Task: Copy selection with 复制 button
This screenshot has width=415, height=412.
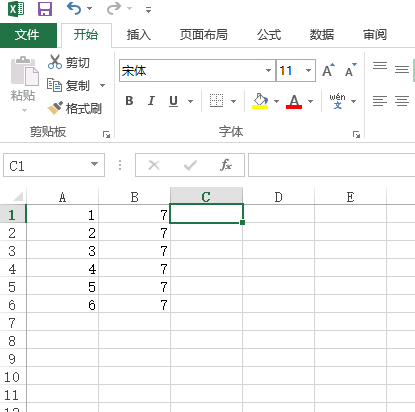Action: pos(69,85)
